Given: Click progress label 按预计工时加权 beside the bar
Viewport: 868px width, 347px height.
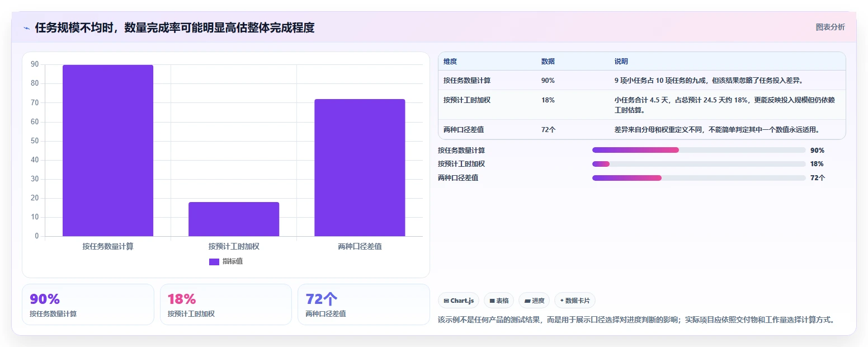Looking at the screenshot, I should coord(461,164).
